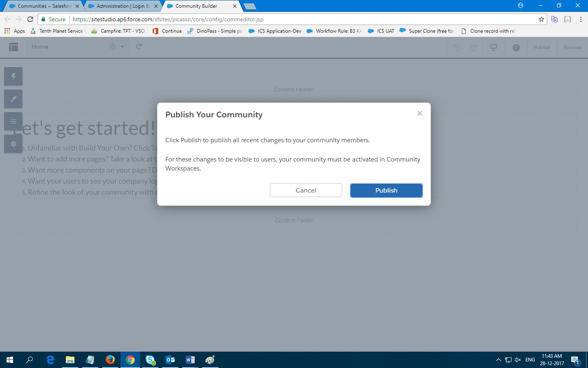Open the Community Builder main menu icon
This screenshot has width=588, height=368.
coord(13,47)
